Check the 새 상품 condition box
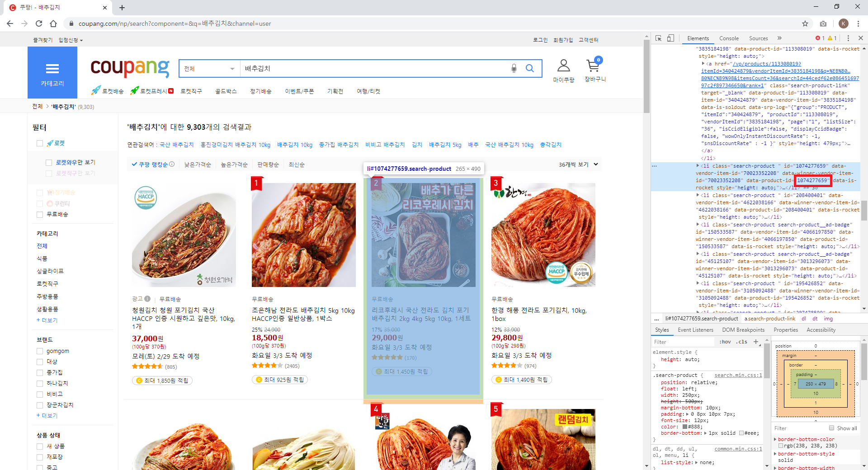 40,446
